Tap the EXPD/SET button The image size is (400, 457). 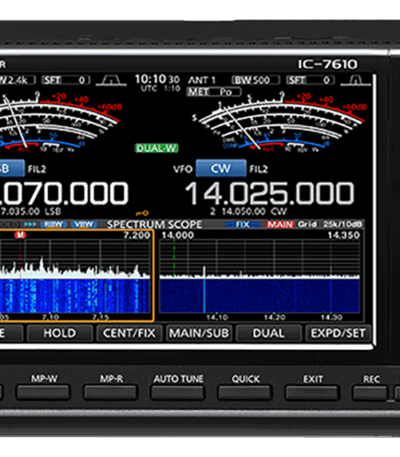(338, 333)
